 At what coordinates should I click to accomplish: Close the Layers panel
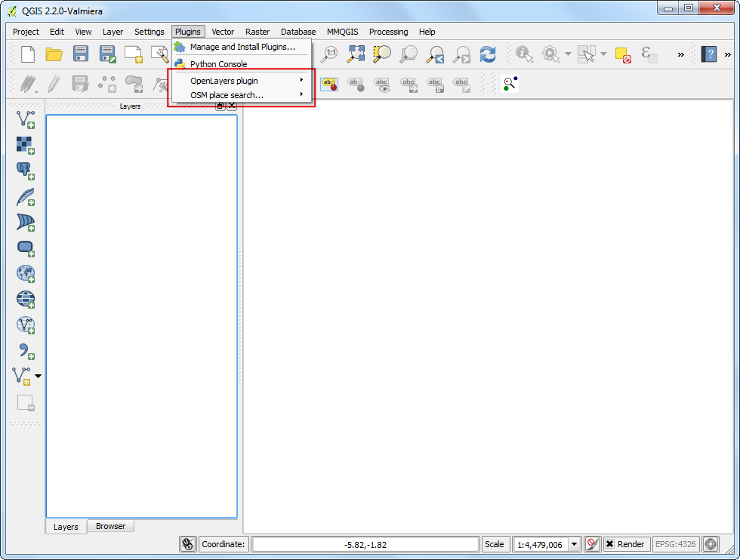(x=232, y=106)
